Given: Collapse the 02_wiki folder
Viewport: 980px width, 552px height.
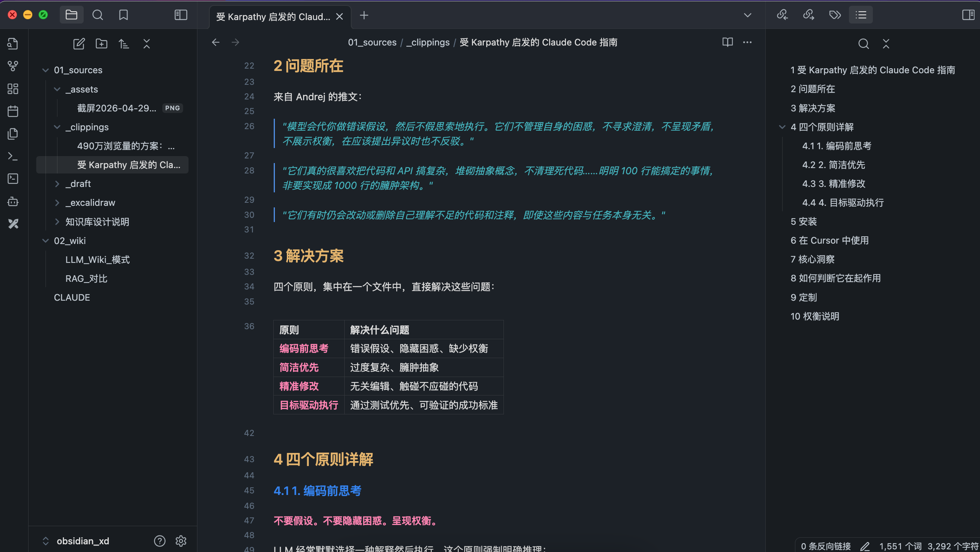Looking at the screenshot, I should [x=45, y=241].
